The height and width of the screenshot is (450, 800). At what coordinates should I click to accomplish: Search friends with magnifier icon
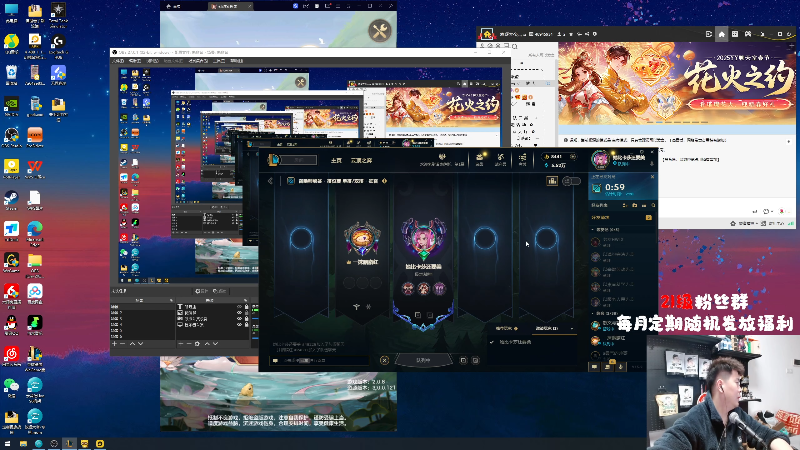(x=653, y=205)
